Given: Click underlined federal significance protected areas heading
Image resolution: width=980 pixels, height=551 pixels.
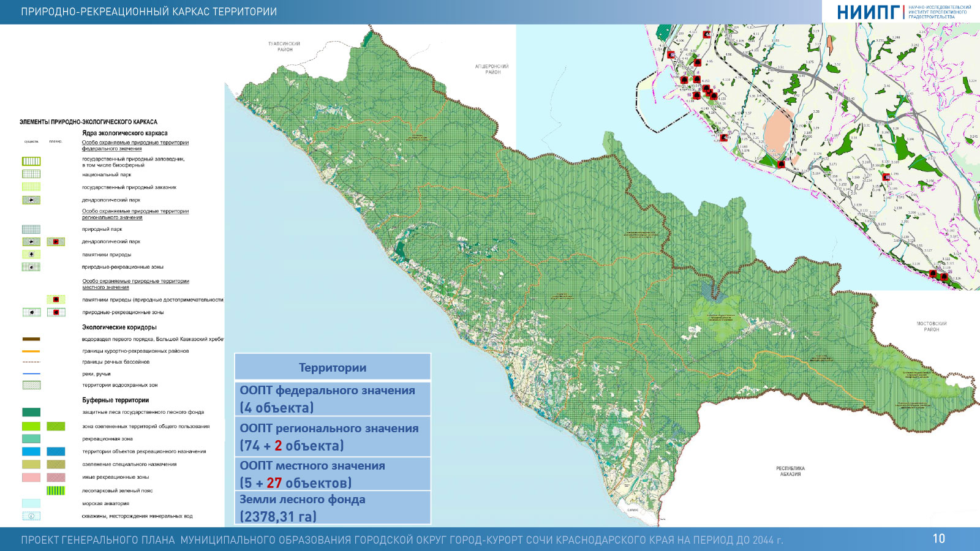Looking at the screenshot, I should point(135,146).
